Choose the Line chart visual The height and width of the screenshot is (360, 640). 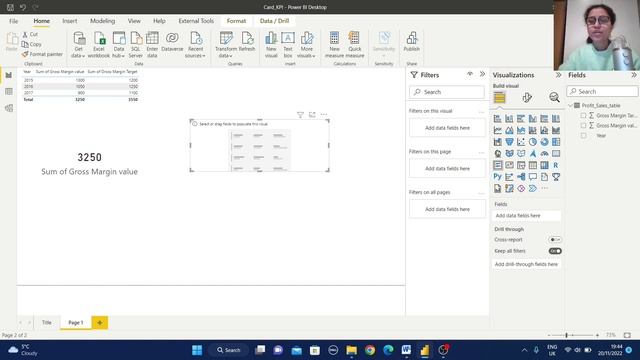pos(498,130)
